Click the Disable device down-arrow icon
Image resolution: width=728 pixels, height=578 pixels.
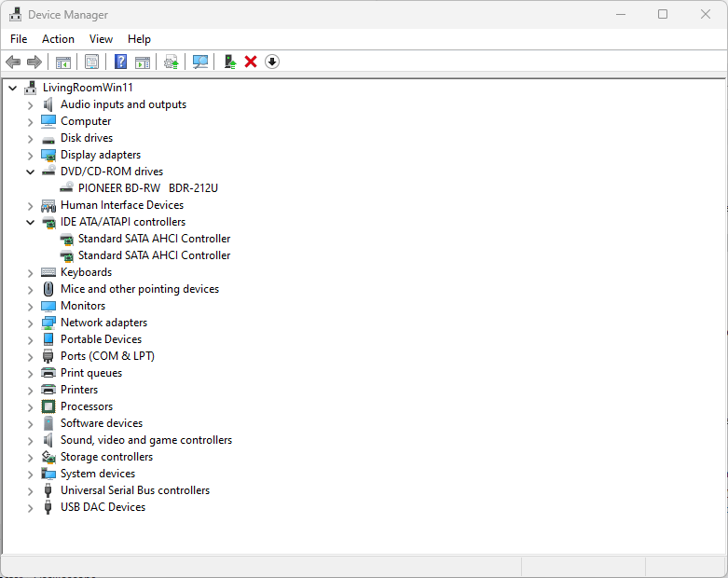coord(272,62)
